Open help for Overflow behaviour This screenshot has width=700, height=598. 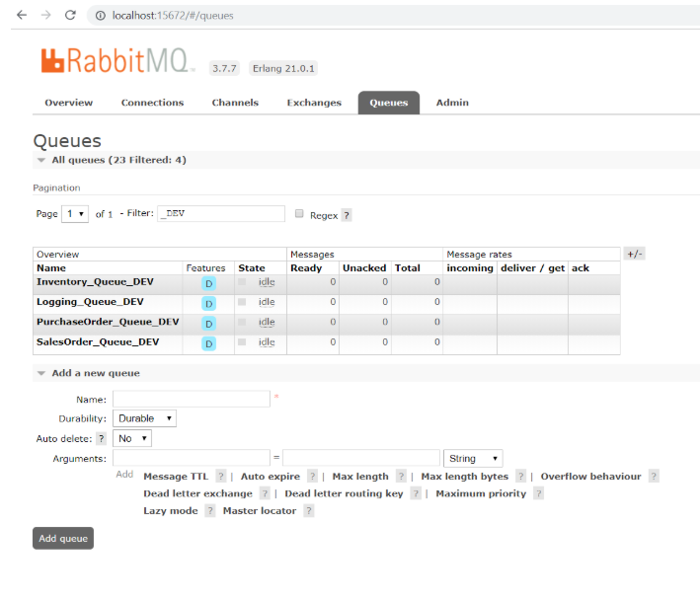click(654, 477)
